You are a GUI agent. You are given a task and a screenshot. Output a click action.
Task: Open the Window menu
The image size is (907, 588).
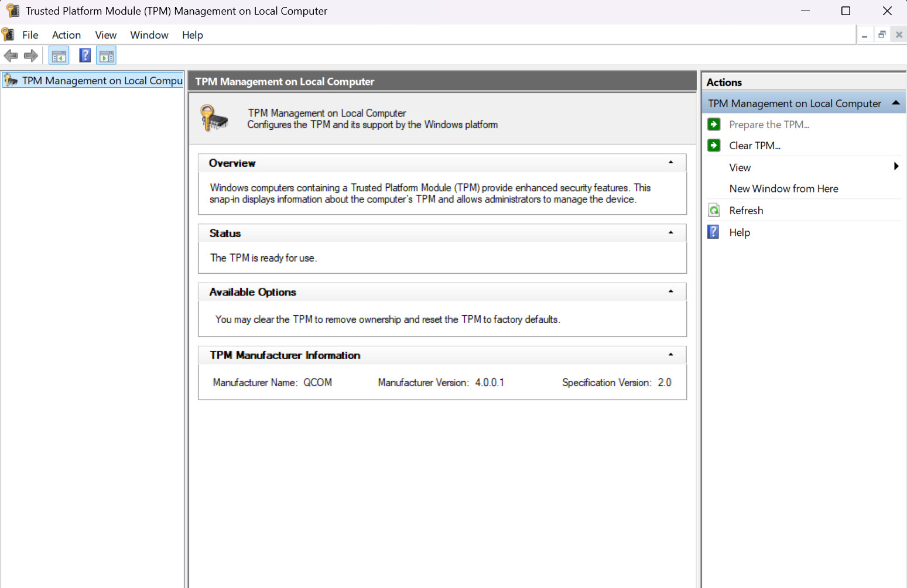pos(149,35)
